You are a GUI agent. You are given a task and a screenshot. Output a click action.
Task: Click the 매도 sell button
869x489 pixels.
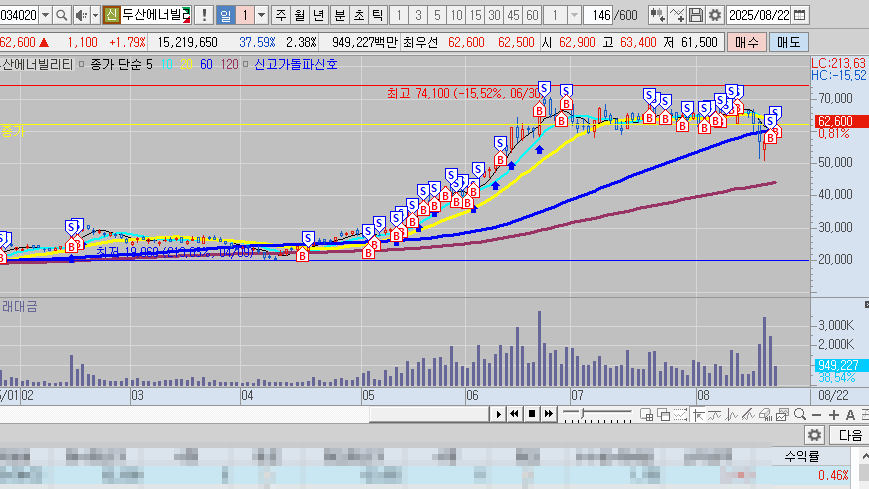pos(789,42)
